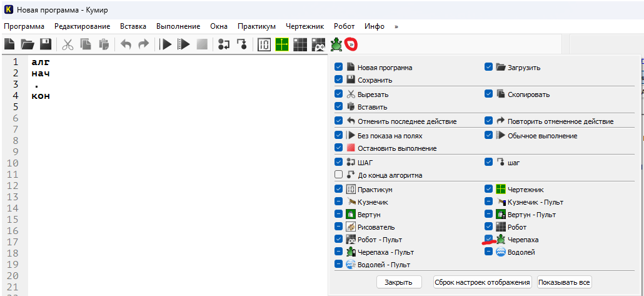644x296 pixels.
Task: Run program with the Обычное выполнение toolbar icon
Action: pos(184,44)
